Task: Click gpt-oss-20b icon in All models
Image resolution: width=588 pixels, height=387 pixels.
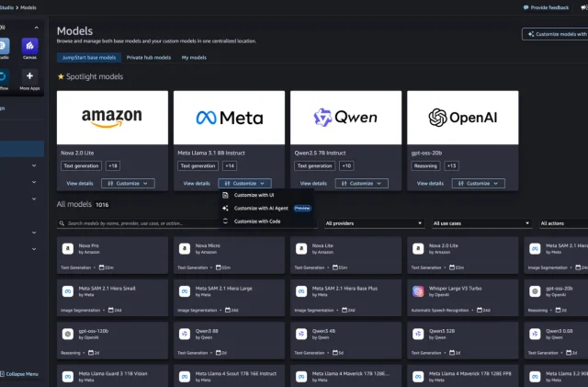Action: pos(535,291)
